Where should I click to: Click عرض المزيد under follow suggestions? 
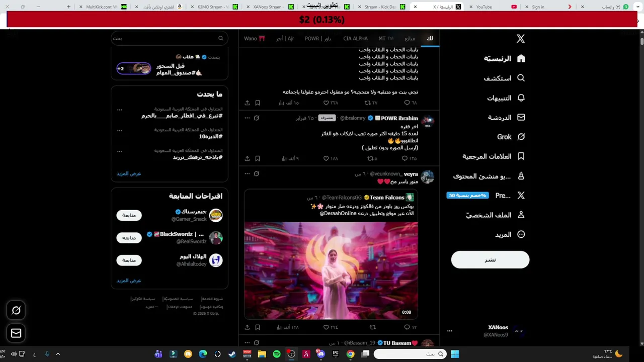tap(129, 281)
